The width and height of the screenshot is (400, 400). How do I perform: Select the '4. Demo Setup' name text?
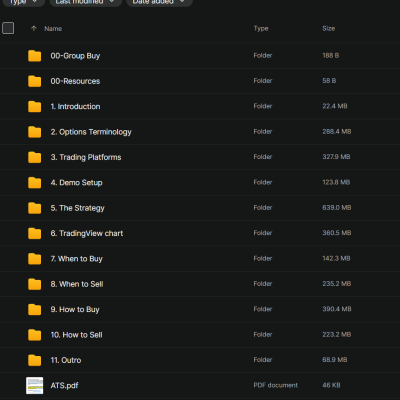[77, 183]
